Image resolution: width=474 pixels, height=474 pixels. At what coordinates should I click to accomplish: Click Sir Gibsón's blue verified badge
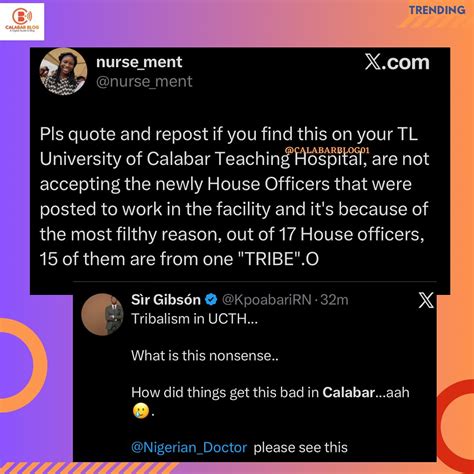tap(211, 300)
